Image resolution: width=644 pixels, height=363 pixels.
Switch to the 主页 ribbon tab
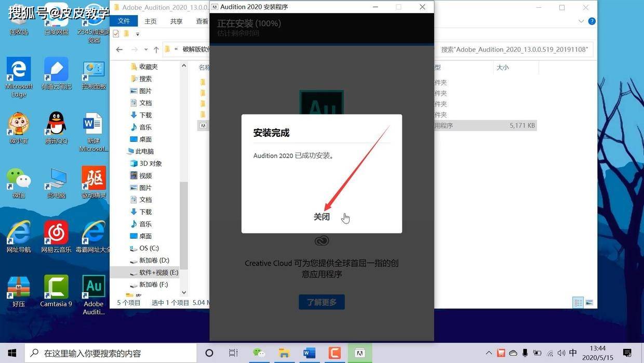(151, 21)
